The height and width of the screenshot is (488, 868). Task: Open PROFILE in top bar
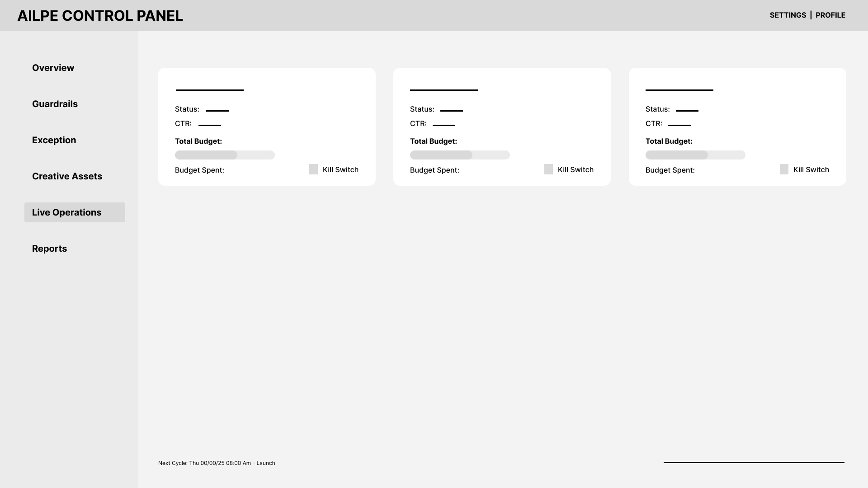(830, 15)
